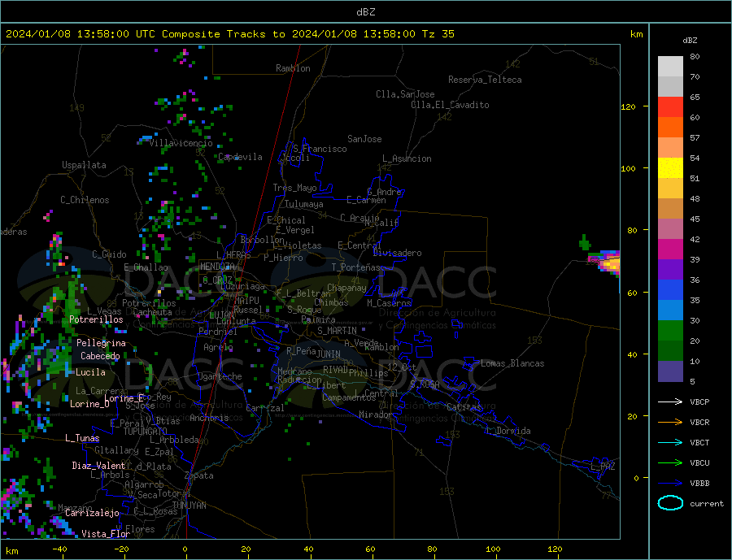Viewport: 732px width, 560px height.
Task: Click the L_Tunas map label
Action: [82, 438]
